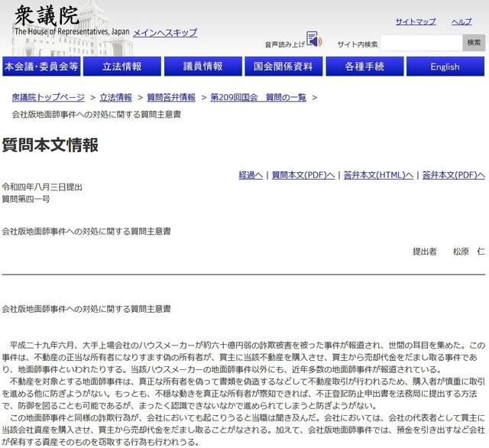
Task: Click The House of Representatives, Japan text
Action: (72, 31)
